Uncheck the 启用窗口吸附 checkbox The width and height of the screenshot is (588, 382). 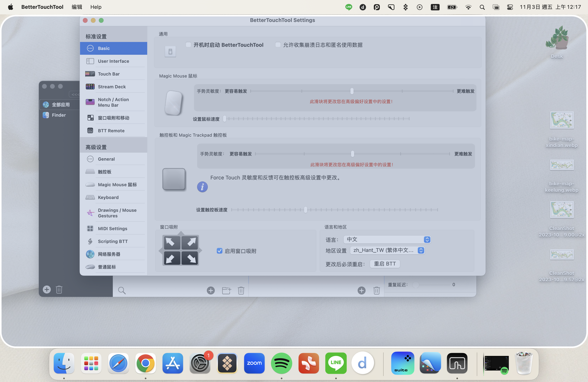click(219, 251)
